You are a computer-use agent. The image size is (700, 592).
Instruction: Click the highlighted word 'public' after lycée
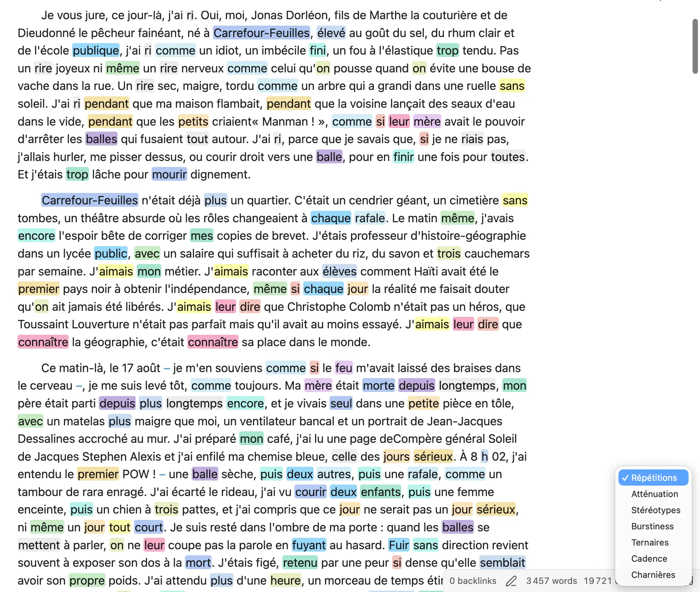[x=111, y=253]
